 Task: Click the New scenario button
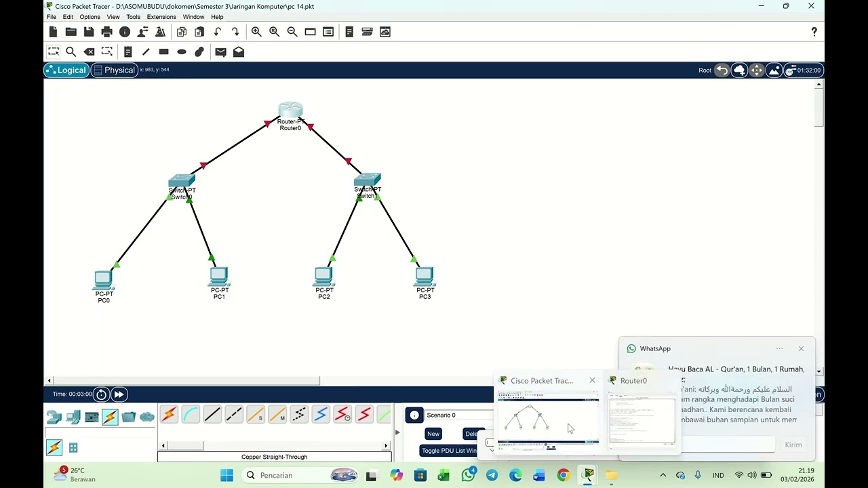point(433,434)
